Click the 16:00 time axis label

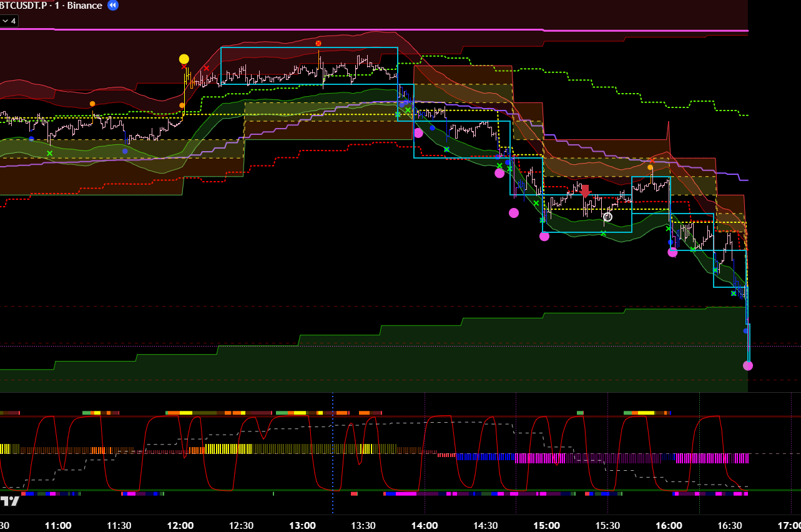pos(669,525)
